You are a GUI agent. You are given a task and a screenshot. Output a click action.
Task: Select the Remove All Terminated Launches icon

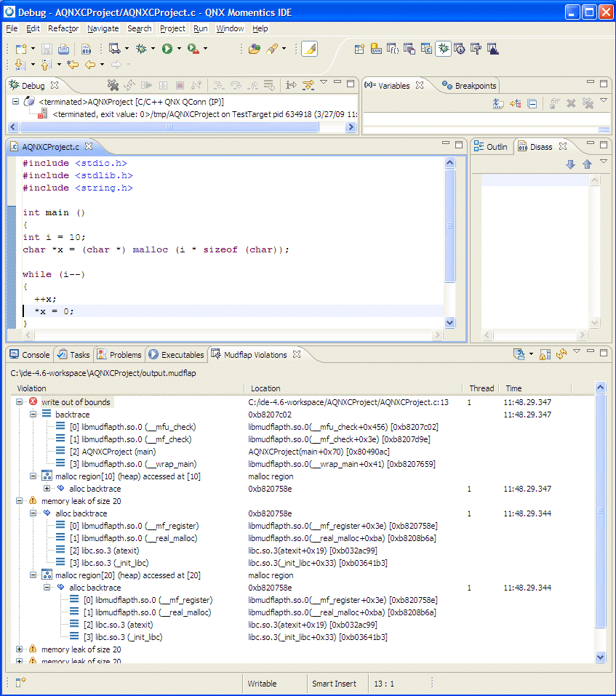pos(113,85)
